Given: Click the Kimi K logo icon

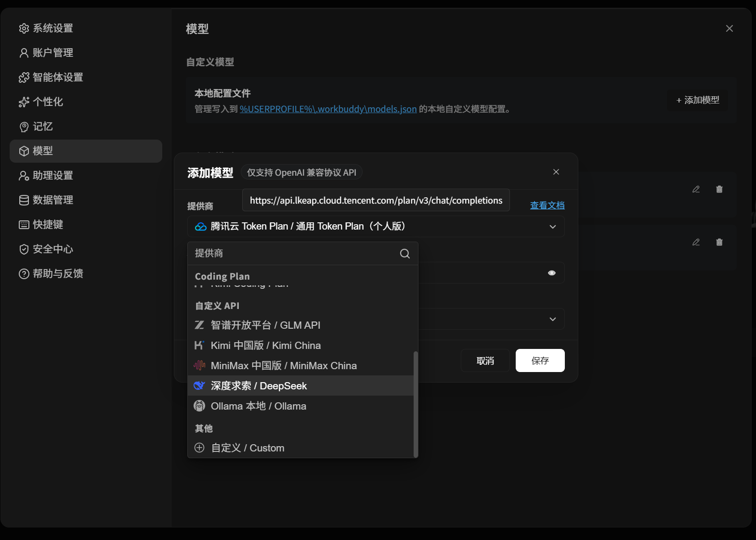Looking at the screenshot, I should [x=199, y=346].
